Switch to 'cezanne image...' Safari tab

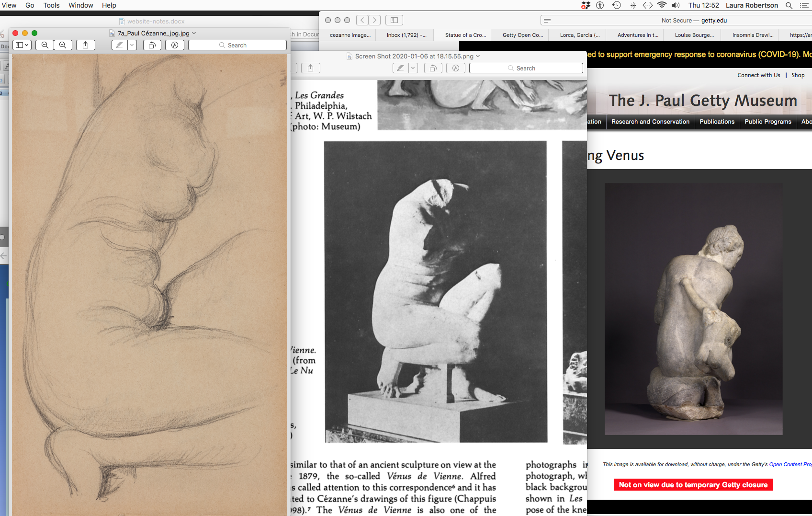point(350,35)
